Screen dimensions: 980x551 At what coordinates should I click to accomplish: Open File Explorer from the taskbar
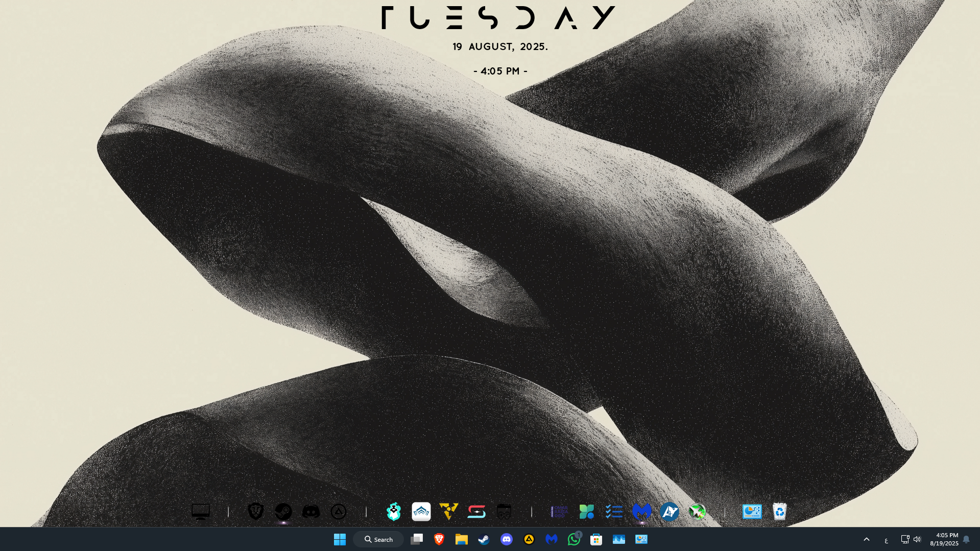click(x=462, y=539)
